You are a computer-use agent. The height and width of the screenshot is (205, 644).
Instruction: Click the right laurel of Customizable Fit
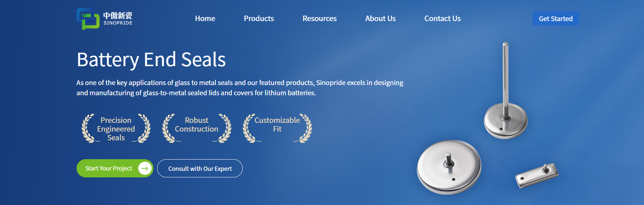305,129
